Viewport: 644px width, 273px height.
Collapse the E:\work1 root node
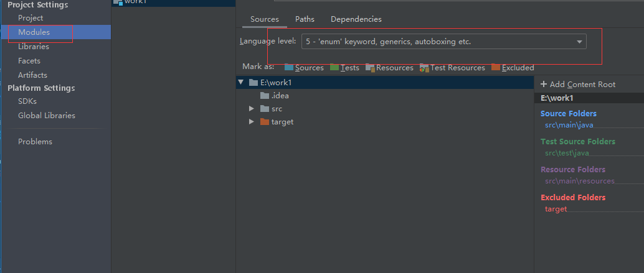[240, 82]
